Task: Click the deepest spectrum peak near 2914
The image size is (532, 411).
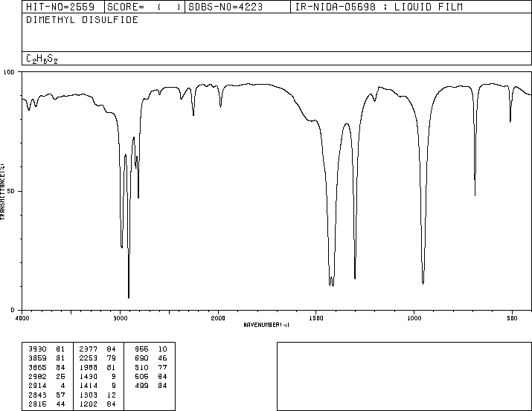Action: coord(129,297)
